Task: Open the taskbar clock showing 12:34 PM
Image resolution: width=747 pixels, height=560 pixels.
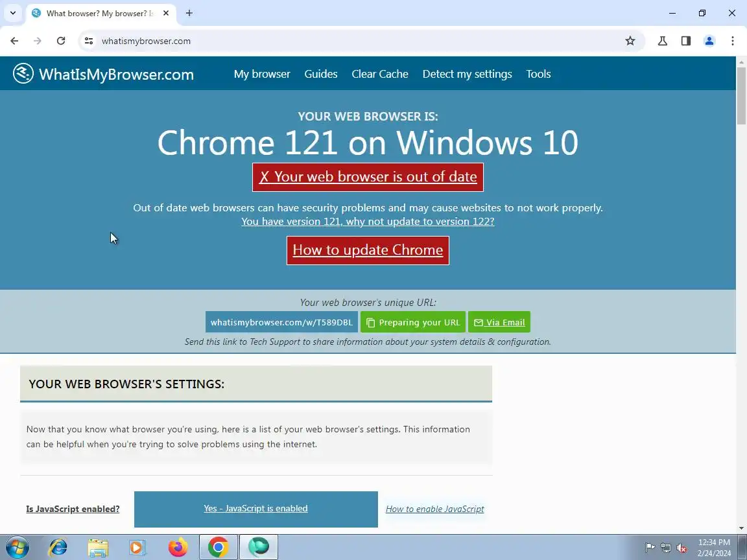Action: [x=714, y=548]
